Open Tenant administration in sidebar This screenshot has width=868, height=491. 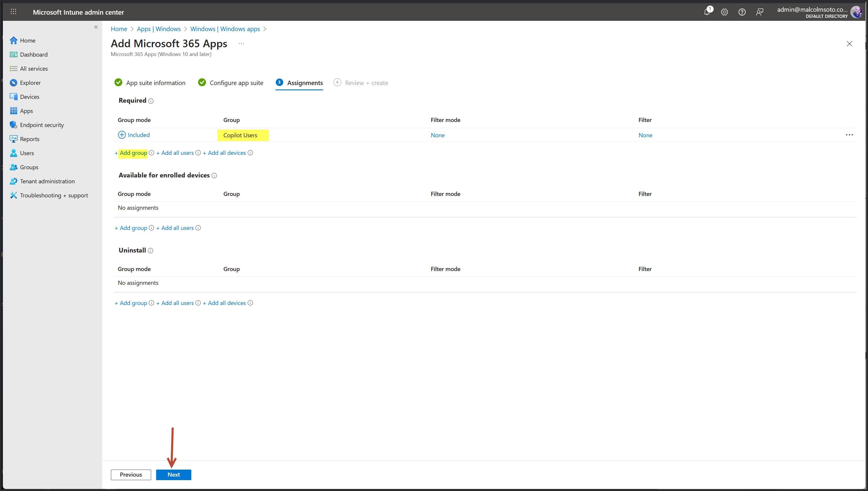(x=47, y=181)
